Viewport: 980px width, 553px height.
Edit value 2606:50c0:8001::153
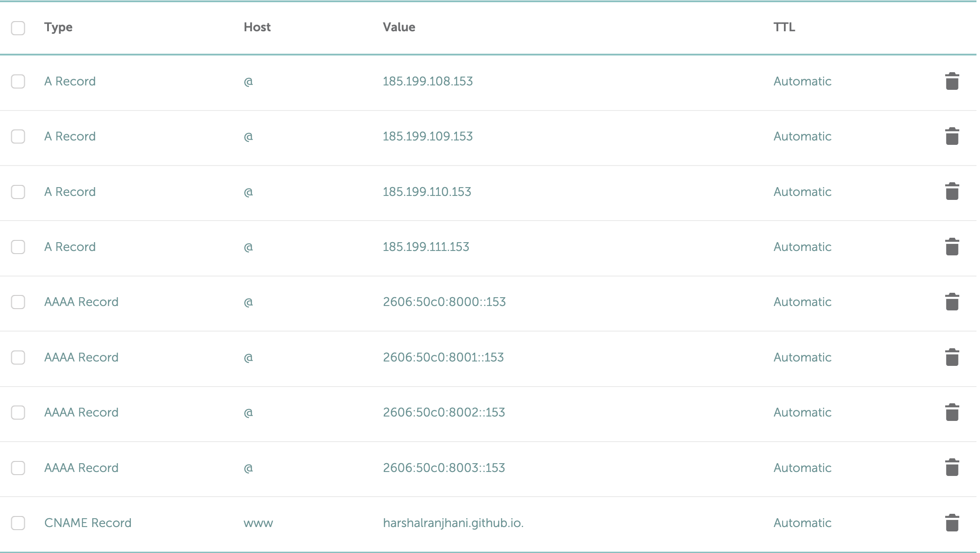pyautogui.click(x=443, y=358)
